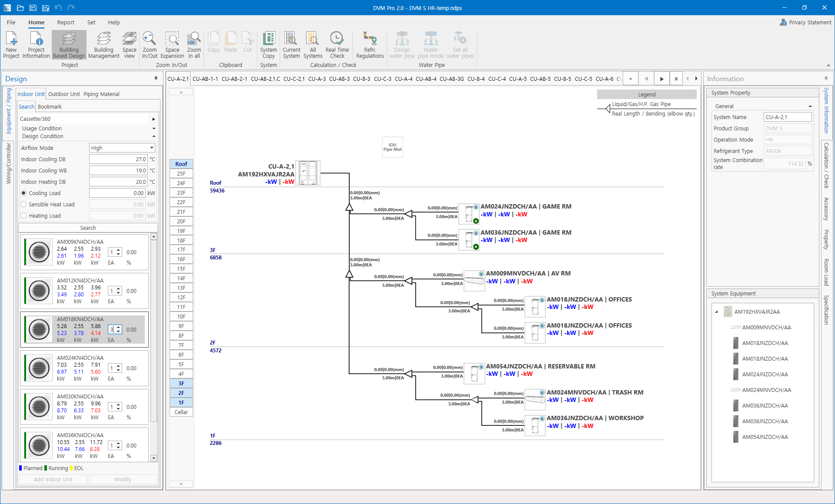
Task: Click the Modify button
Action: coord(123,479)
